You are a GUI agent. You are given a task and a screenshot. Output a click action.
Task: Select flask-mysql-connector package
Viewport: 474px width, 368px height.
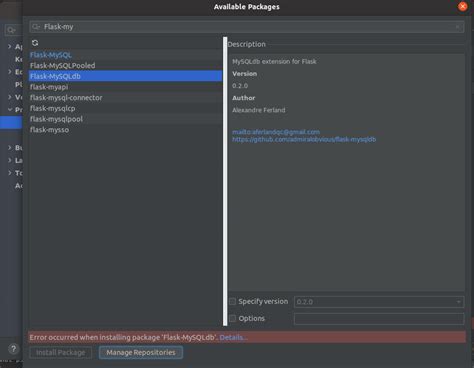point(125,98)
